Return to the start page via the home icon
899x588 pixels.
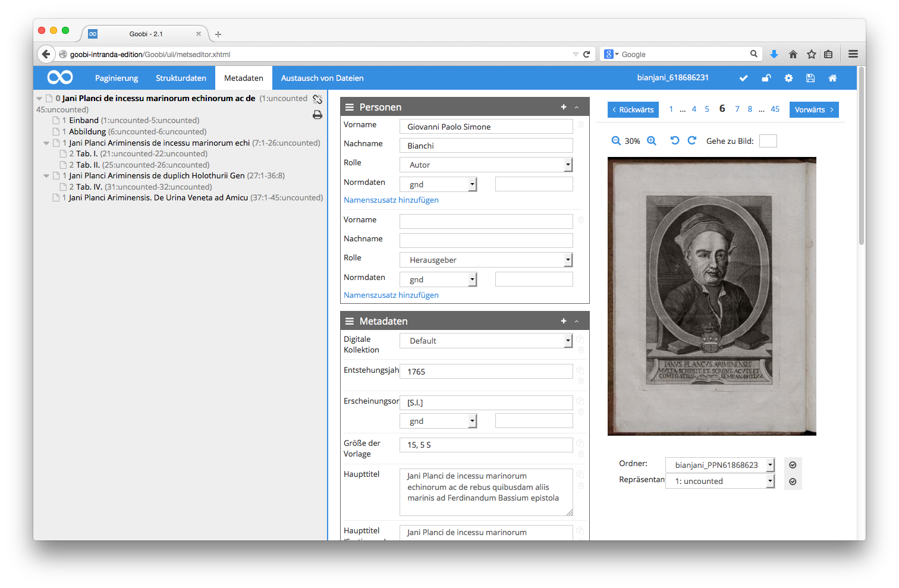[x=832, y=78]
